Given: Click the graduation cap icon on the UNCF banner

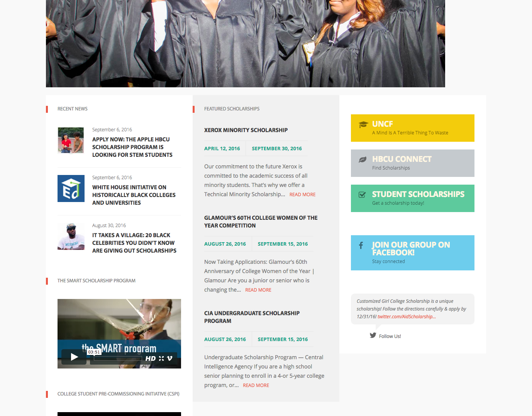Looking at the screenshot, I should pyautogui.click(x=363, y=124).
